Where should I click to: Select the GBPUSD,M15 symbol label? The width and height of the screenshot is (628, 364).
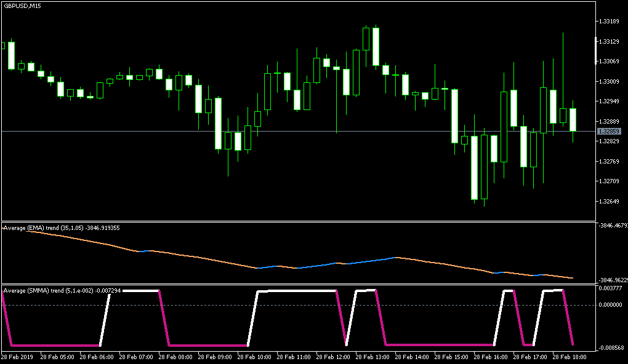(x=21, y=6)
